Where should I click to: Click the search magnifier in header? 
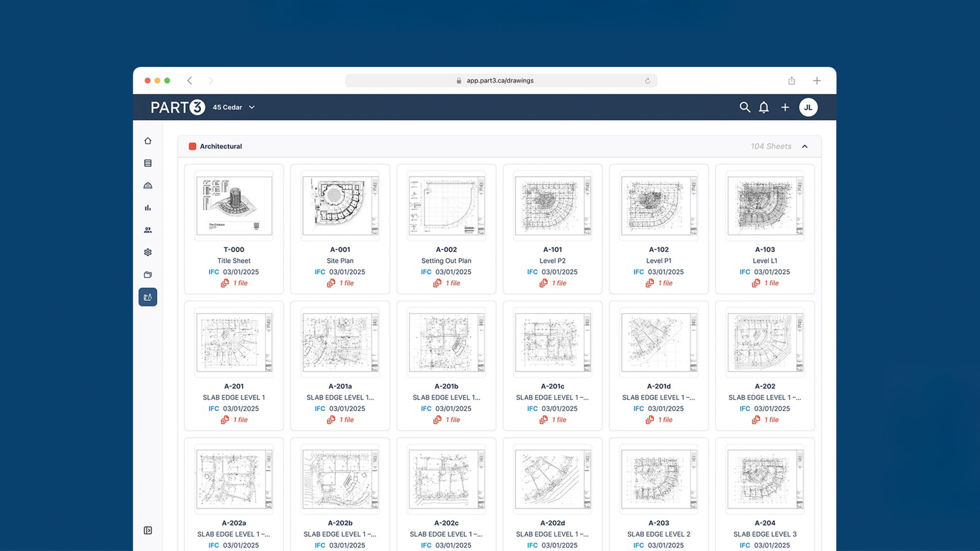[745, 107]
